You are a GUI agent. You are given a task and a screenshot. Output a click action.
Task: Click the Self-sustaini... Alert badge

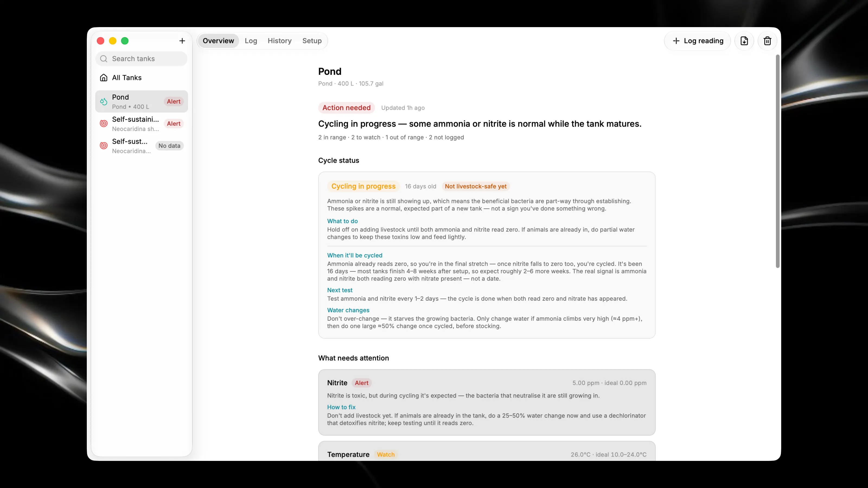(174, 124)
